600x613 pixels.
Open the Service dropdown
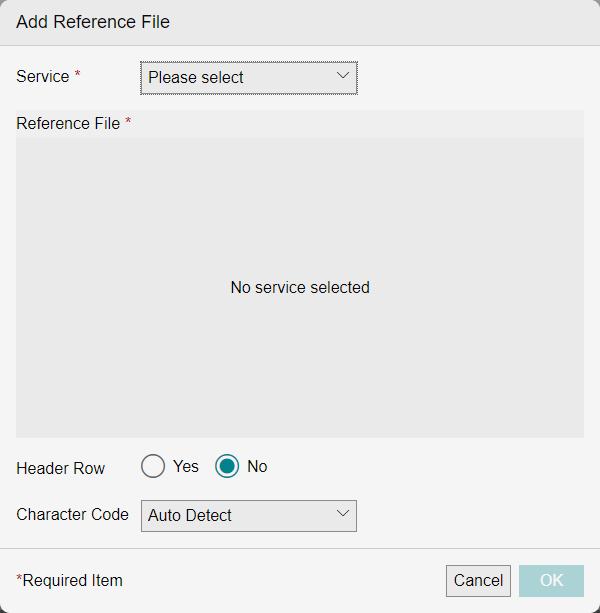(248, 77)
